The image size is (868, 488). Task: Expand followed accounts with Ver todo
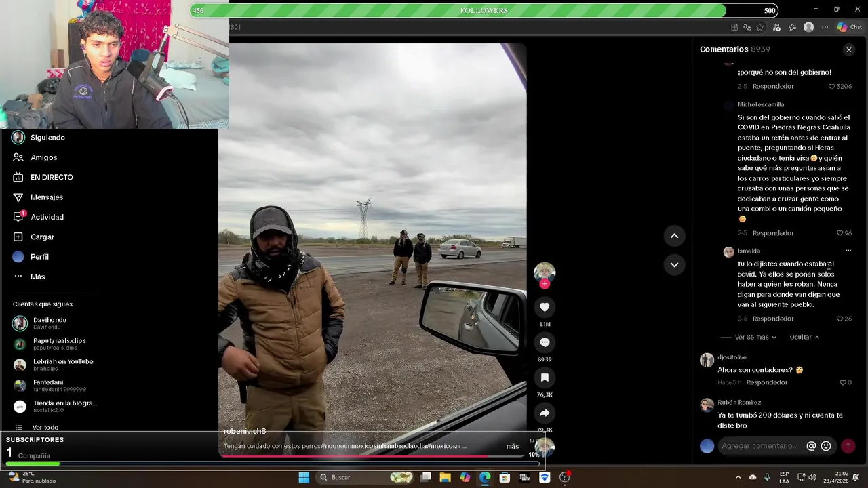point(45,428)
